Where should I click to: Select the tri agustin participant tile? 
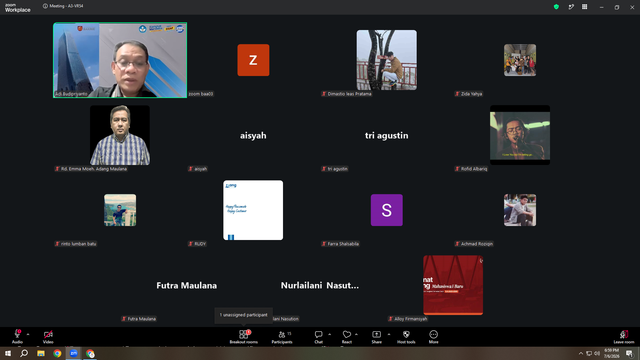pos(387,135)
